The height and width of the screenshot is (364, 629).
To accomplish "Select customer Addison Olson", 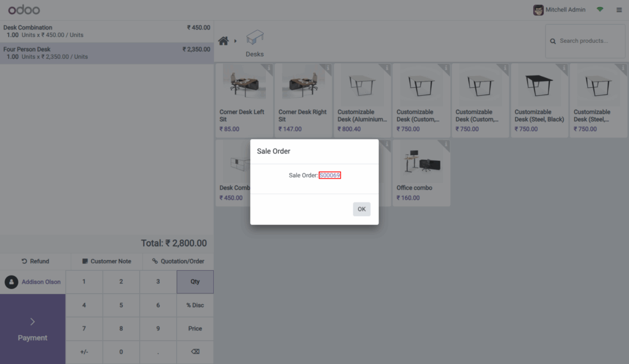I will coord(33,282).
